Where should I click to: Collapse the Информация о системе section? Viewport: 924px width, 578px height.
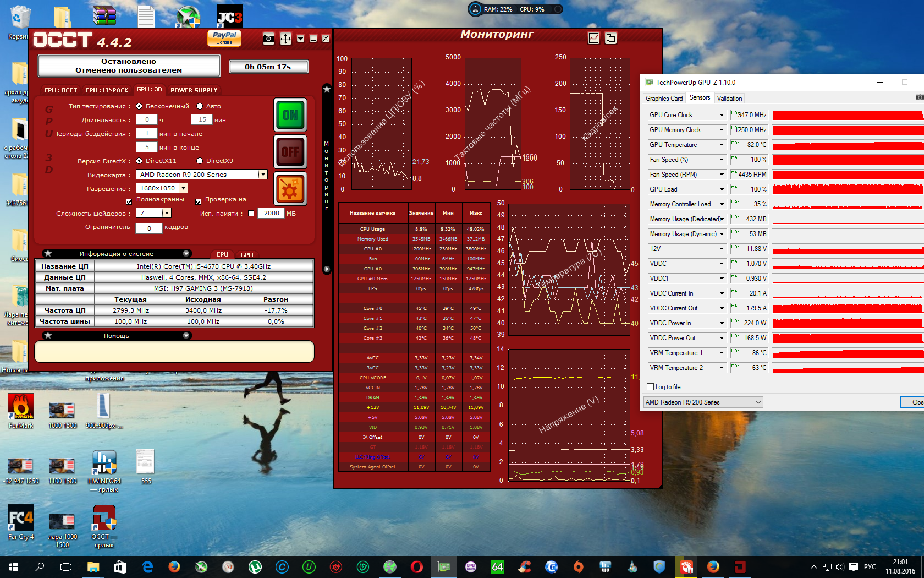(186, 254)
